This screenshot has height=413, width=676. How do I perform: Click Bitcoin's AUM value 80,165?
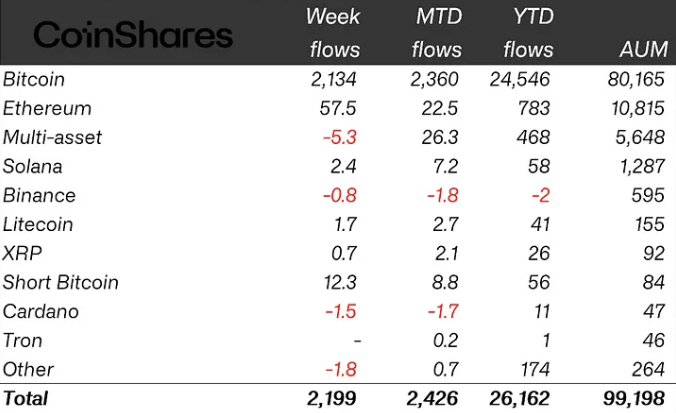coord(633,79)
